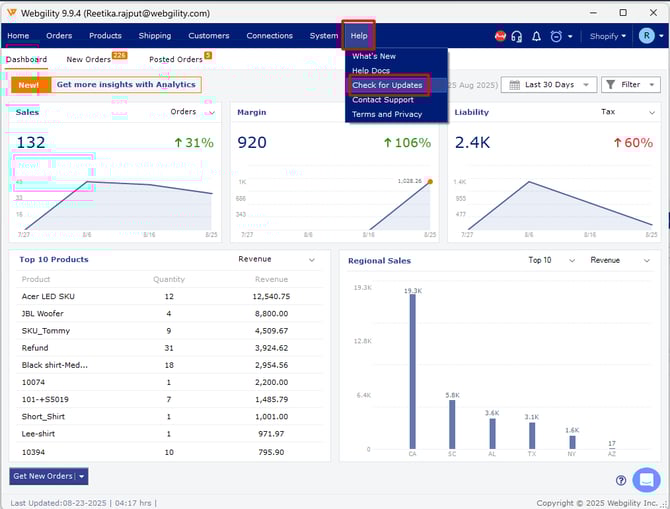Click the calendar icon in date range
The image size is (670, 509).
(515, 85)
